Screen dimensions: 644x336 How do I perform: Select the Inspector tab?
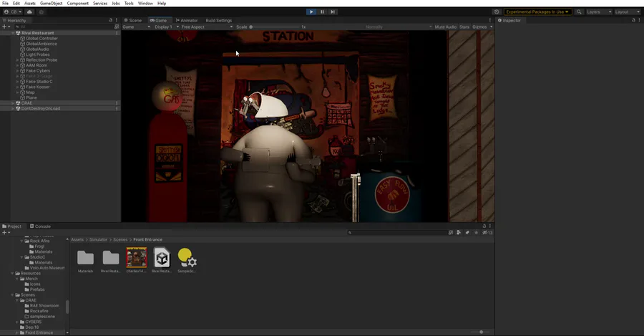509,20
